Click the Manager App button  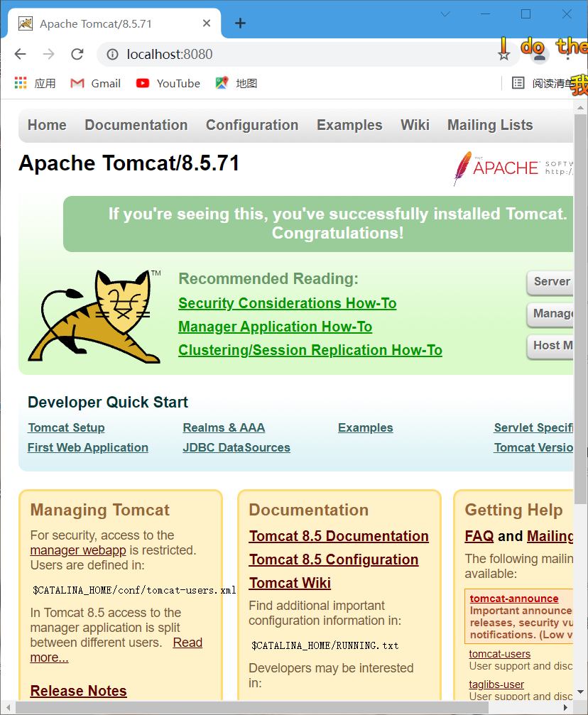point(550,313)
